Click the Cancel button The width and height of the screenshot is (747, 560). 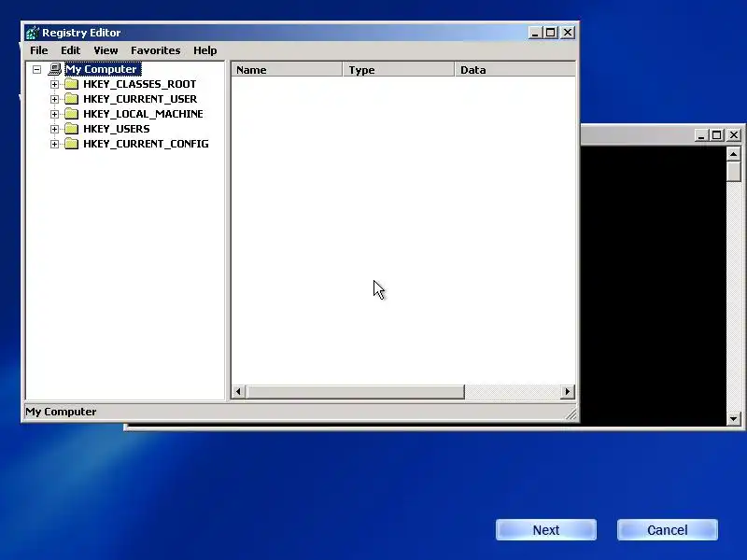668,530
